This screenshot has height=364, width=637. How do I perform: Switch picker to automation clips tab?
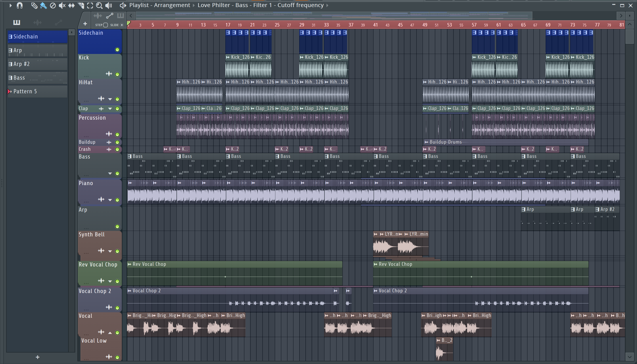coord(58,23)
